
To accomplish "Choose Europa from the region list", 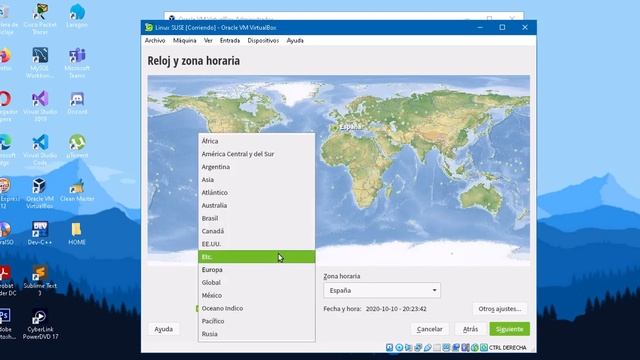I will click(257, 269).
